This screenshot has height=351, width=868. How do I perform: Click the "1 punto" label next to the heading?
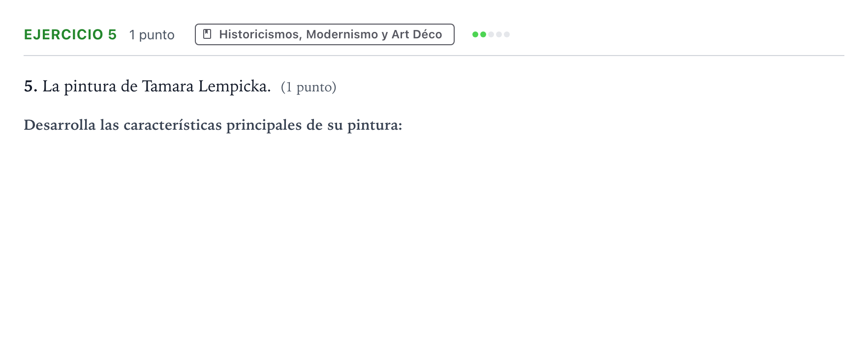(x=152, y=35)
